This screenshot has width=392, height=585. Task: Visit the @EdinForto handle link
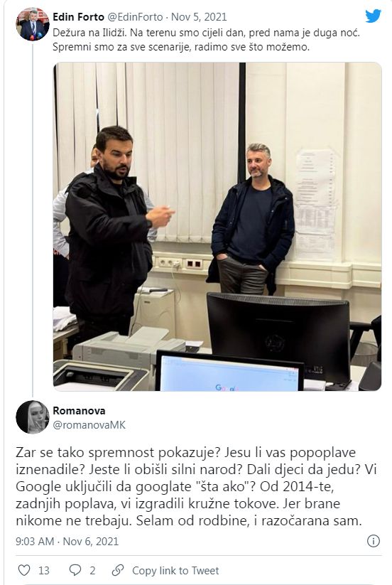click(x=135, y=17)
